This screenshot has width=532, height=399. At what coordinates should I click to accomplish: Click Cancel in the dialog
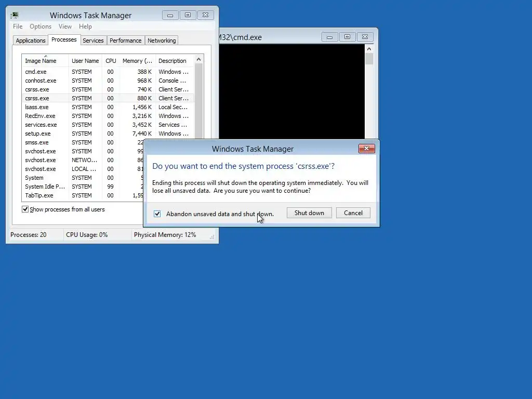[353, 212]
